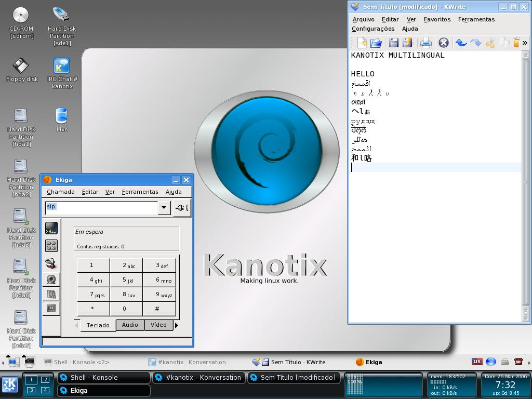The width and height of the screenshot is (532, 399).
Task: Open the IRC Chat #kanotix desktop icon
Action: [x=62, y=73]
